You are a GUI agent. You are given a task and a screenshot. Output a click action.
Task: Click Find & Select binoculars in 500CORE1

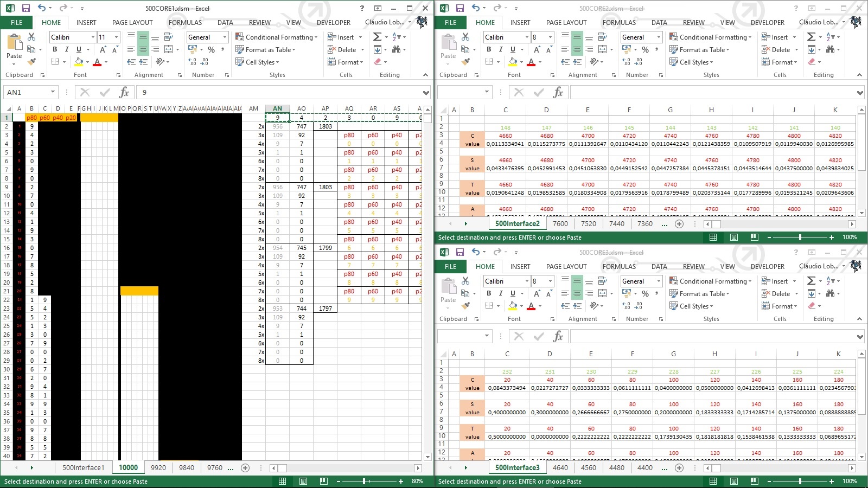point(397,49)
